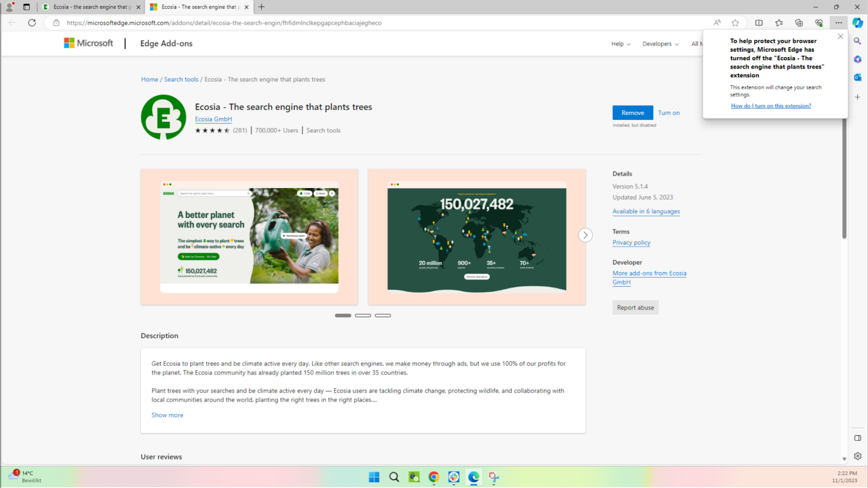Click the address bar URL field
Screen dimensions: 868x488
(380, 23)
